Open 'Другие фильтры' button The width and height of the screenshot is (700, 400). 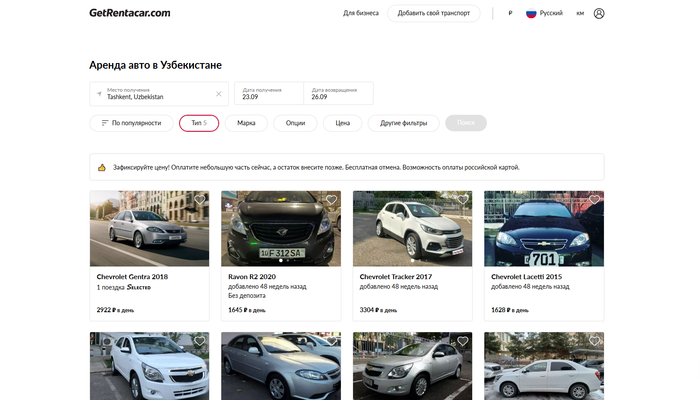[403, 123]
